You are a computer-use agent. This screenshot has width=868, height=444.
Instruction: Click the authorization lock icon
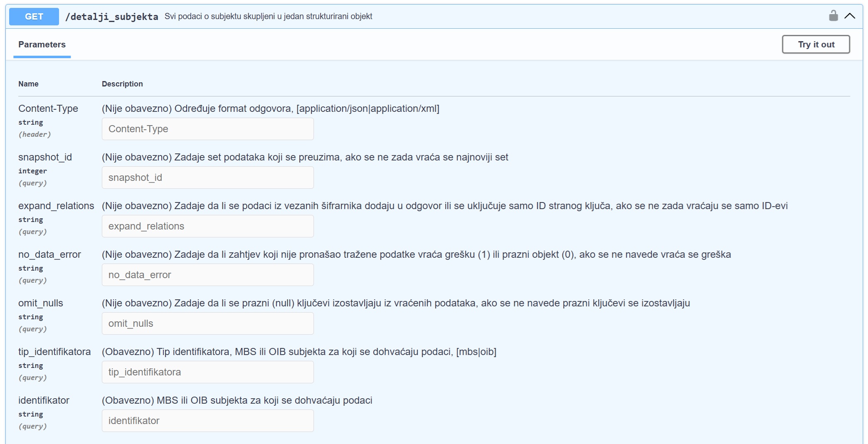(x=833, y=16)
